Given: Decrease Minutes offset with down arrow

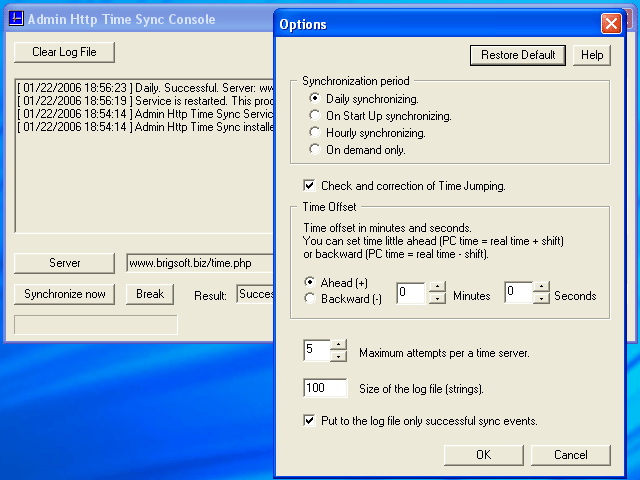Looking at the screenshot, I should tap(437, 298).
